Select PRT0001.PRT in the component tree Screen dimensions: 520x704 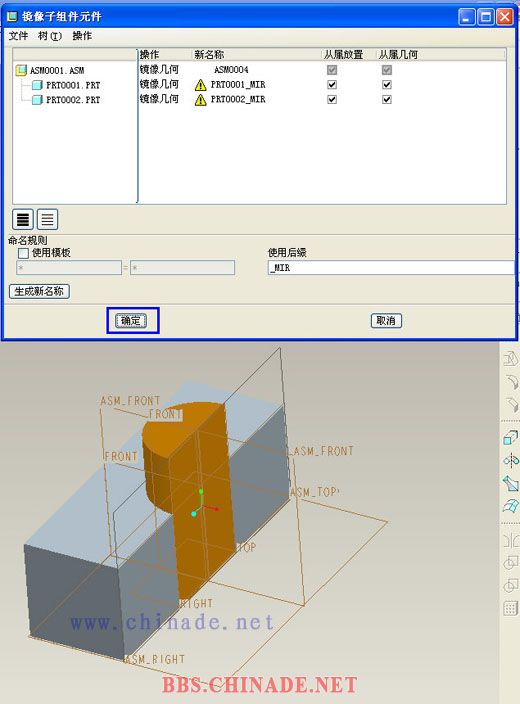[x=73, y=85]
